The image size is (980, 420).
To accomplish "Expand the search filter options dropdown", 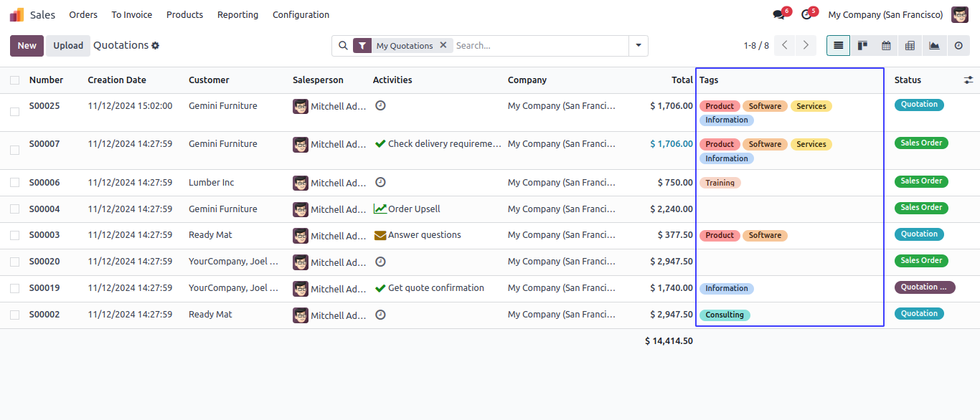I will pyautogui.click(x=638, y=46).
